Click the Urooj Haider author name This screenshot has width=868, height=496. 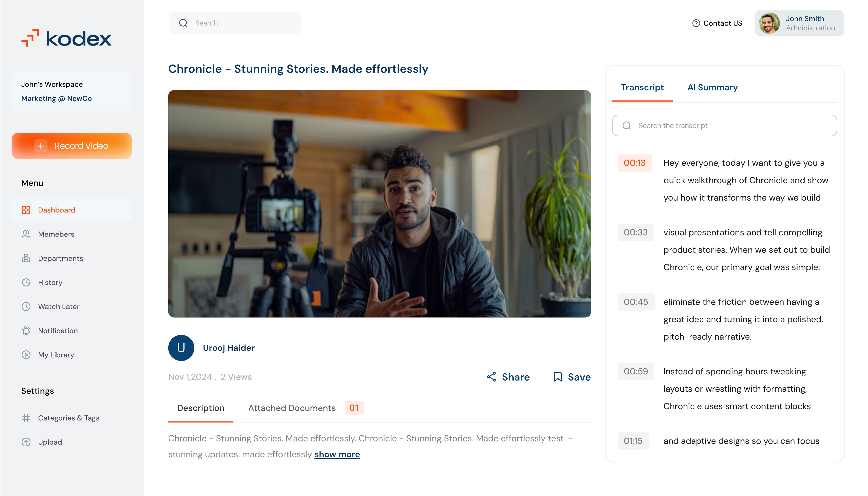pos(229,348)
